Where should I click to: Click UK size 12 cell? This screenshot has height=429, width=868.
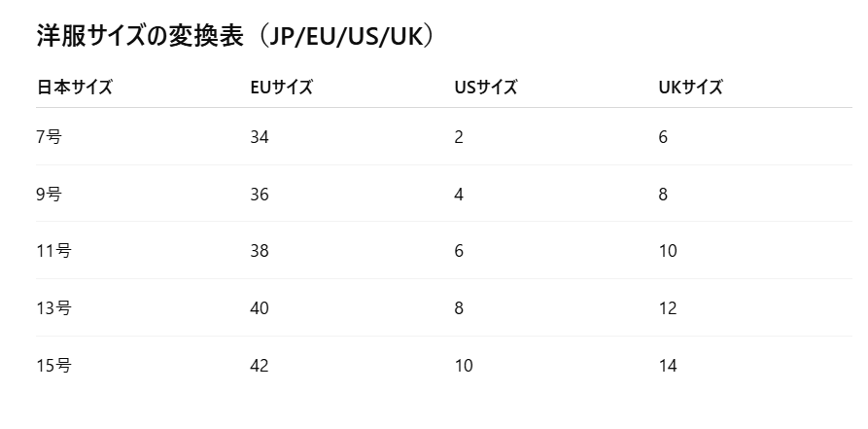click(668, 308)
